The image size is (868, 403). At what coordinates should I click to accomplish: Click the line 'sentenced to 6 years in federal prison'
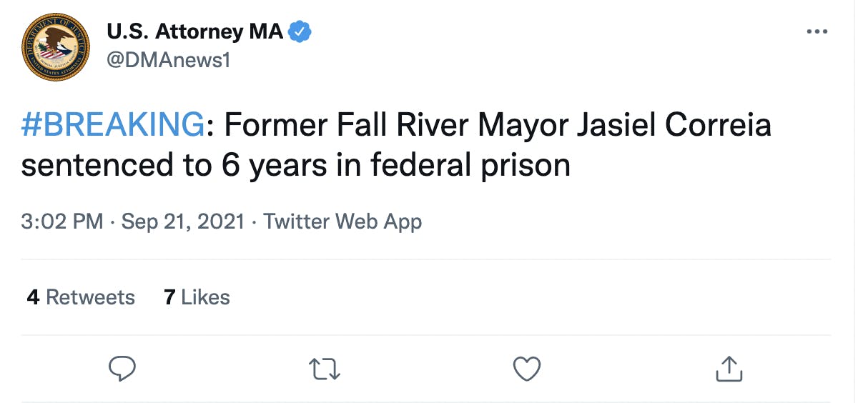pos(295,165)
